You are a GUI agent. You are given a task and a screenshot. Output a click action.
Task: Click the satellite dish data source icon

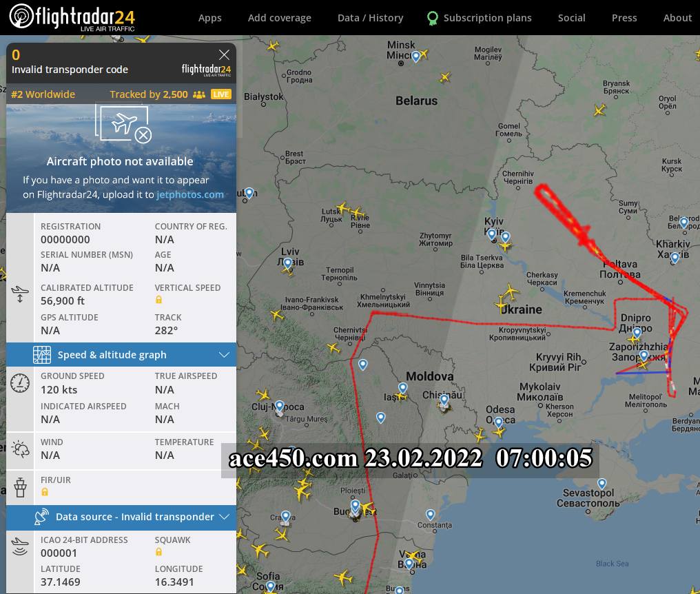point(41,517)
